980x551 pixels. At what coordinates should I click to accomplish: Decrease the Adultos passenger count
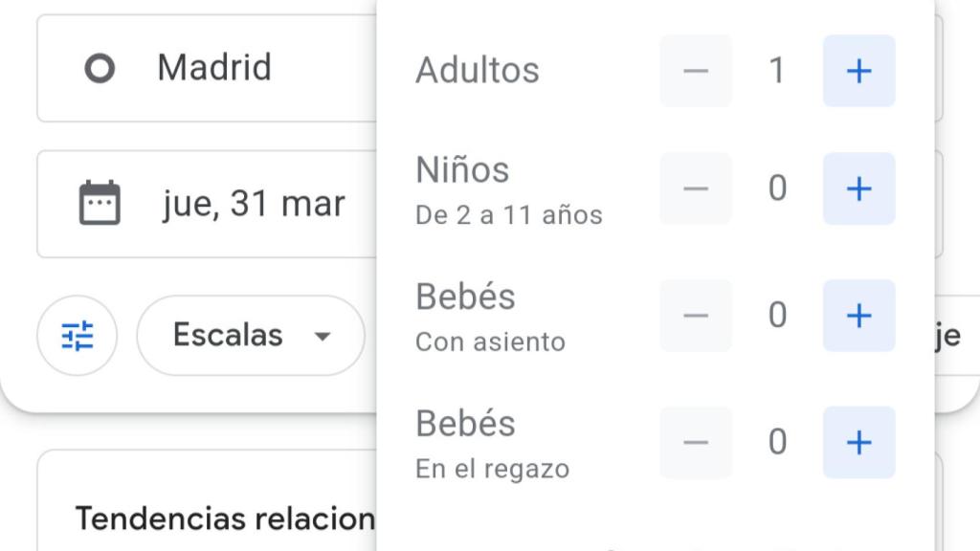696,71
